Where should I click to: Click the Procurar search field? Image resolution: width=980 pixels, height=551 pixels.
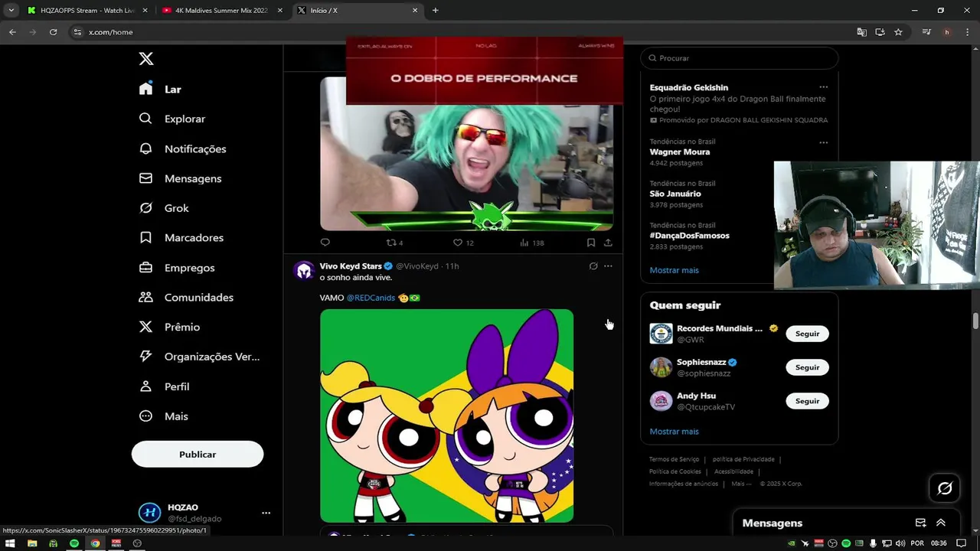(x=740, y=58)
